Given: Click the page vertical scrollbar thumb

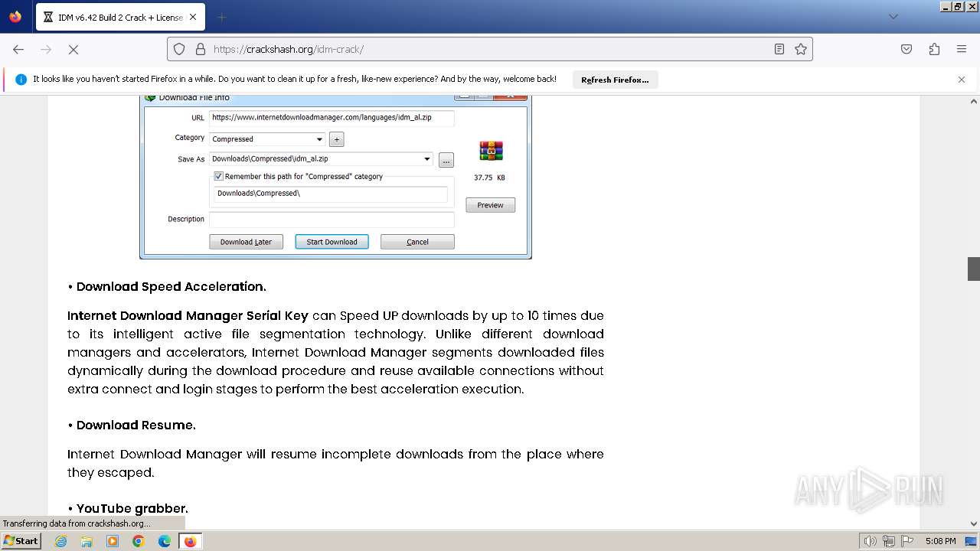Looking at the screenshot, I should pos(974,269).
